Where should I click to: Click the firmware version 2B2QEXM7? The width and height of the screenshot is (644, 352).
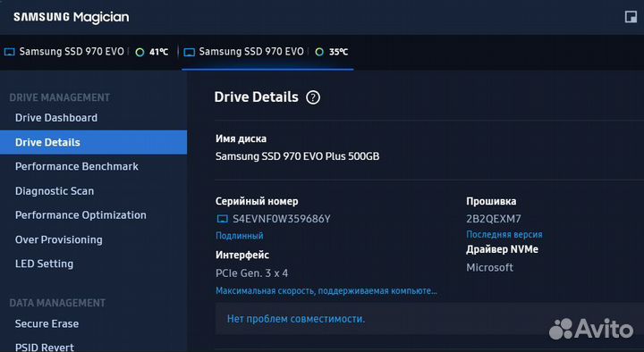[493, 219]
